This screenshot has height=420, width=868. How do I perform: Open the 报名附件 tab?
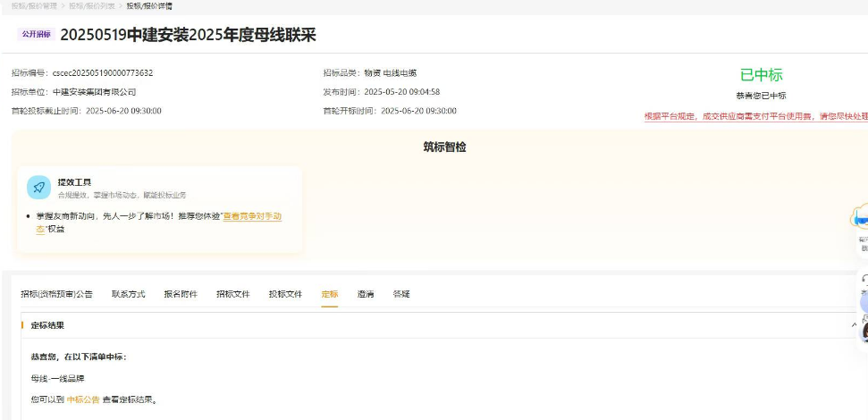pyautogui.click(x=181, y=294)
